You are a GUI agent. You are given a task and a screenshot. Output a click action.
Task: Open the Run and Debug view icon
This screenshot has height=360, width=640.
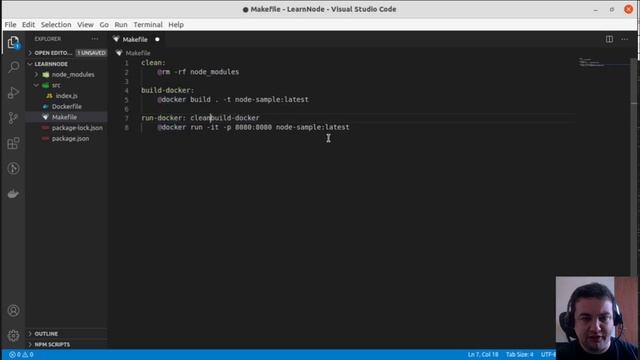(x=13, y=93)
